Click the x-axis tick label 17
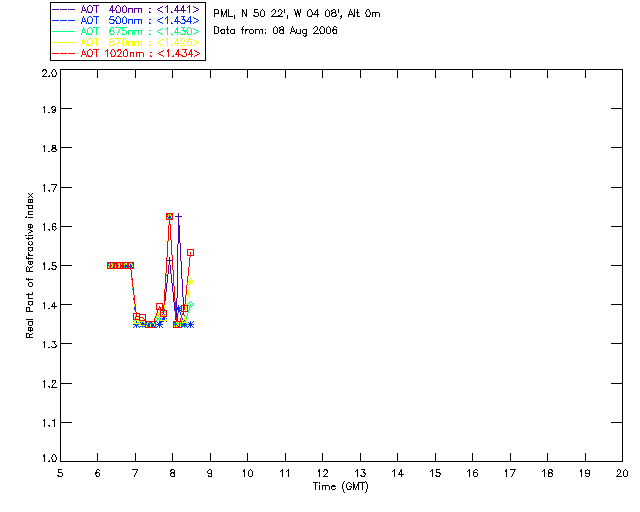 [x=510, y=473]
